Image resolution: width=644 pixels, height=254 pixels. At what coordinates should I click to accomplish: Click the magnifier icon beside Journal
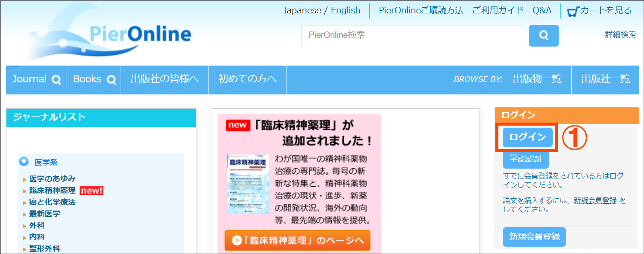tap(56, 80)
